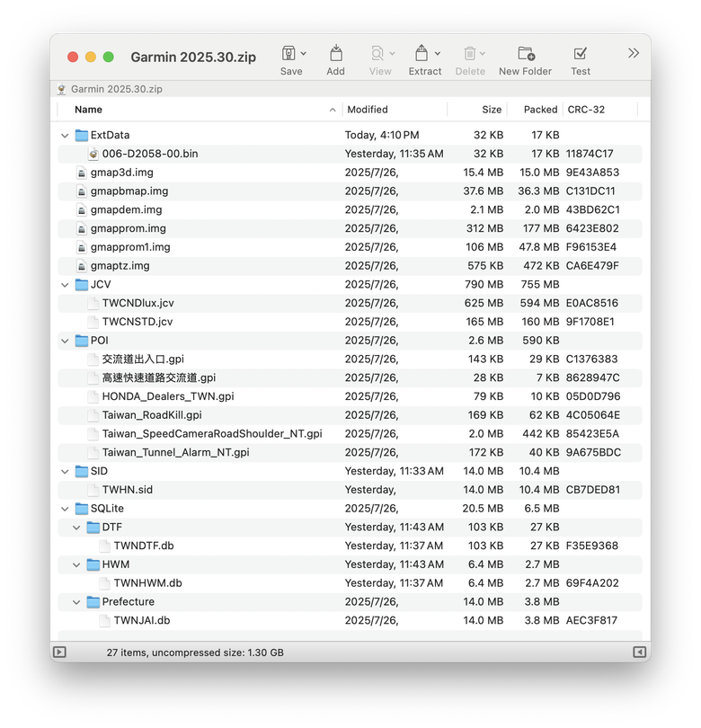
Task: Click the status text showing 27 items
Action: [195, 653]
